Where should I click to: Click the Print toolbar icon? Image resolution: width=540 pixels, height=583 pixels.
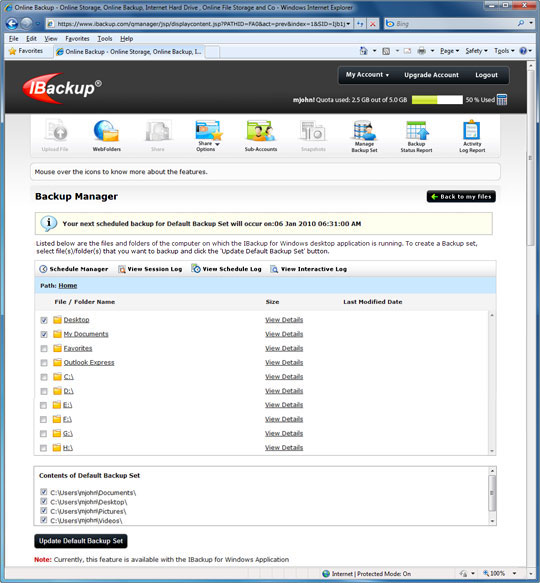(421, 51)
